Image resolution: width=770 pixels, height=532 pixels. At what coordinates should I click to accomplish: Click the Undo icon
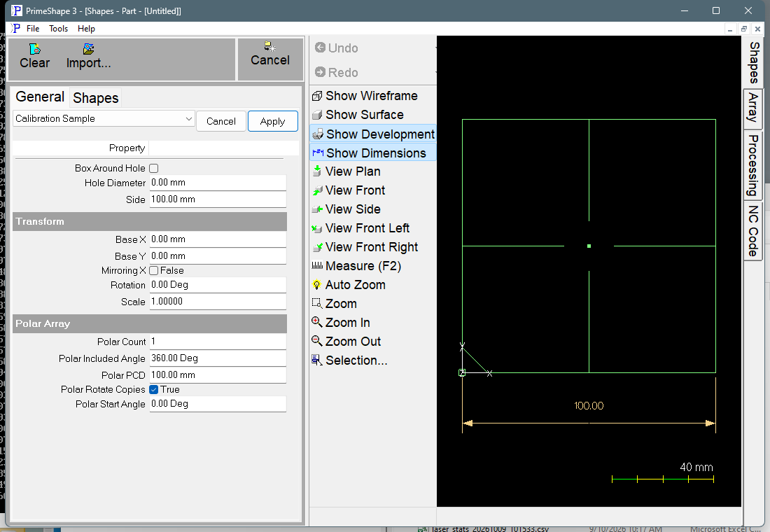(320, 48)
